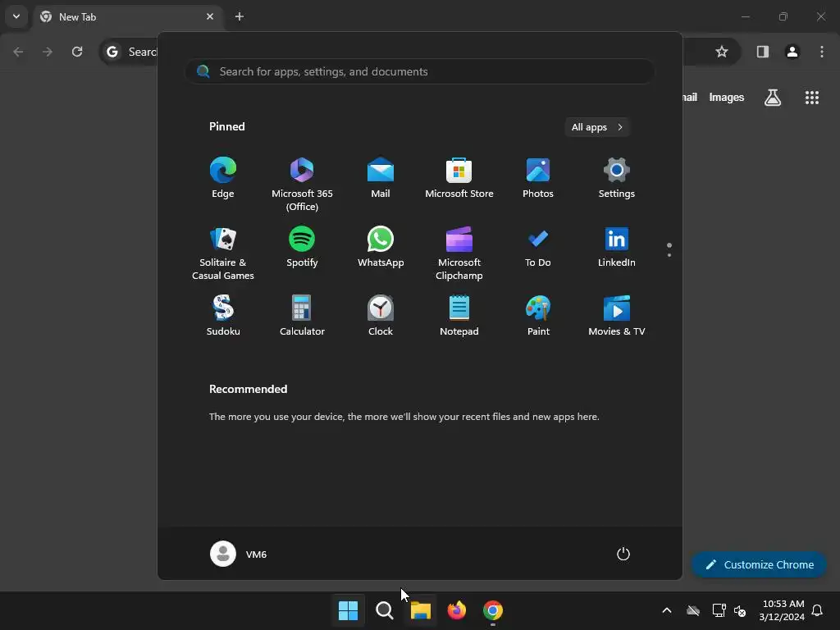Click the Windows Start button on taskbar
The height and width of the screenshot is (630, 840).
pyautogui.click(x=348, y=610)
